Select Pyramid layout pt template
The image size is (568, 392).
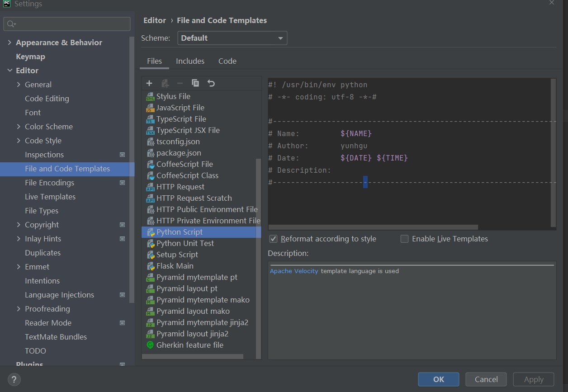(187, 289)
